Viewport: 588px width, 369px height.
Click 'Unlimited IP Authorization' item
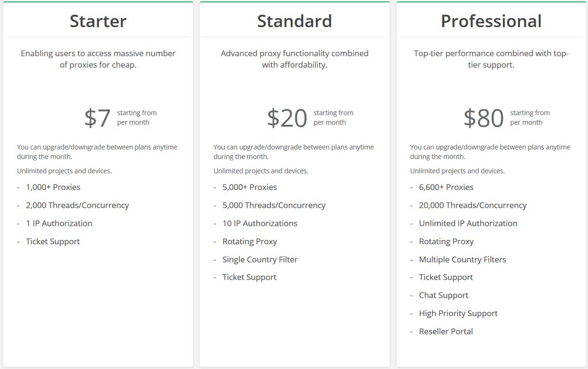(x=468, y=223)
